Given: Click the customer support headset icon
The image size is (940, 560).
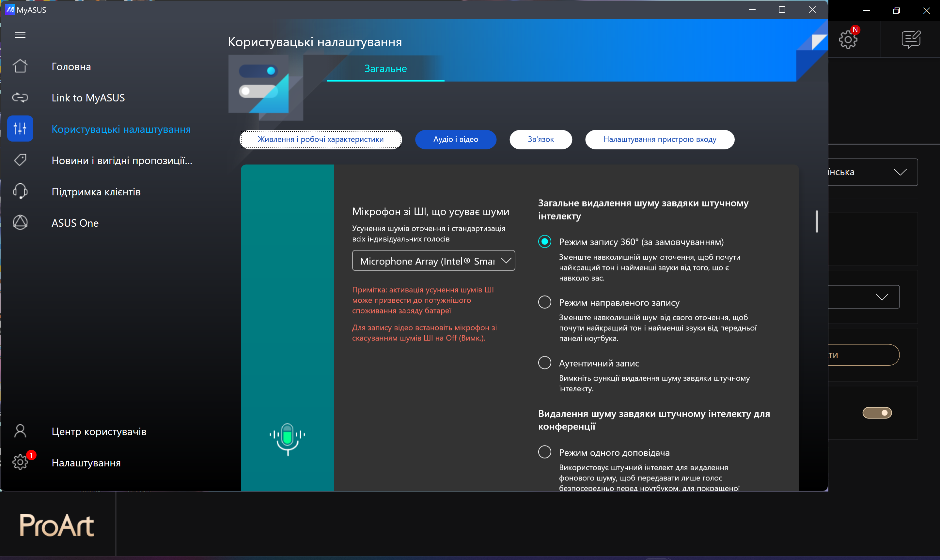Looking at the screenshot, I should point(20,191).
